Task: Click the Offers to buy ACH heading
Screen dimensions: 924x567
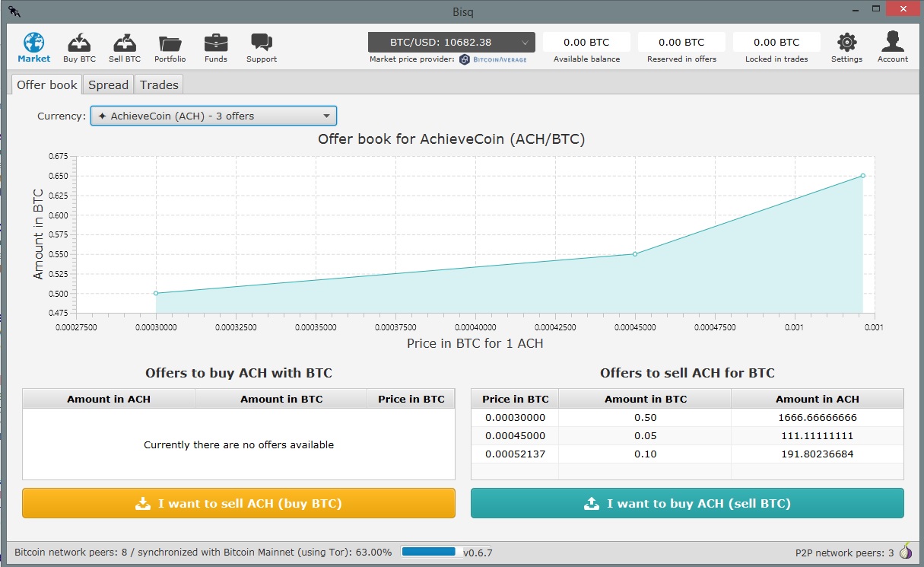Action: (x=239, y=373)
